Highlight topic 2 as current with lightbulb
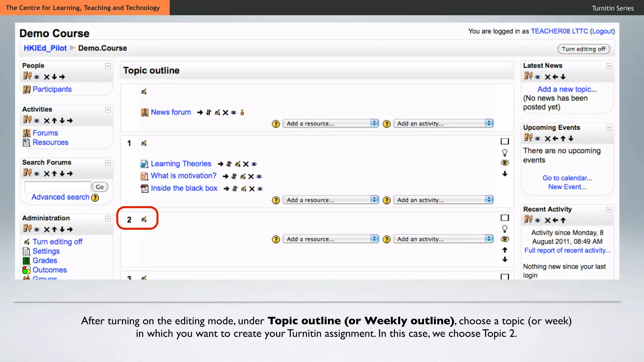Viewport: 644px width, 362px height. click(x=505, y=229)
